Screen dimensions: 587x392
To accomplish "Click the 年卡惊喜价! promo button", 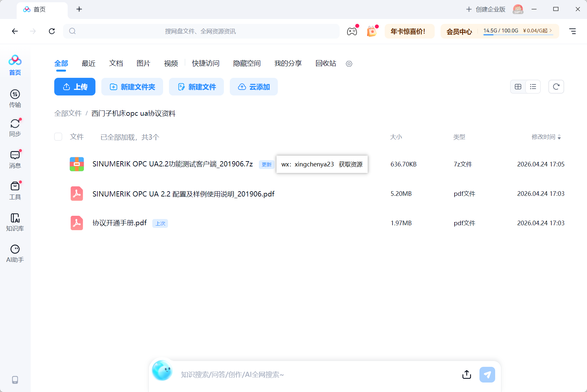I will click(x=410, y=31).
